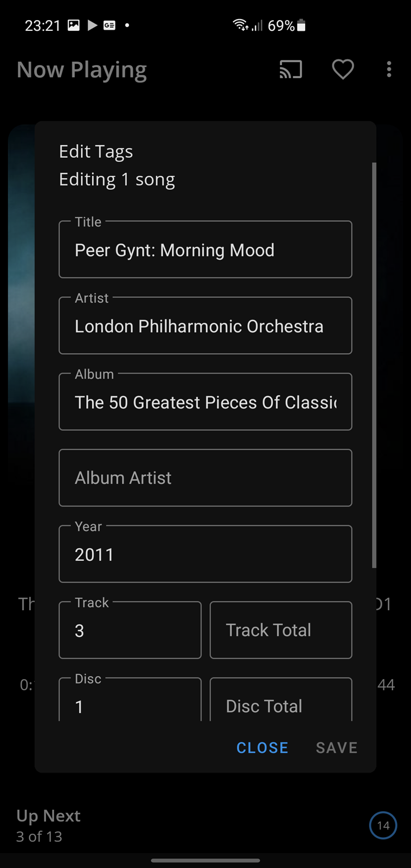Tap the image notification icon in status bar
The image size is (411, 868).
tap(74, 25)
